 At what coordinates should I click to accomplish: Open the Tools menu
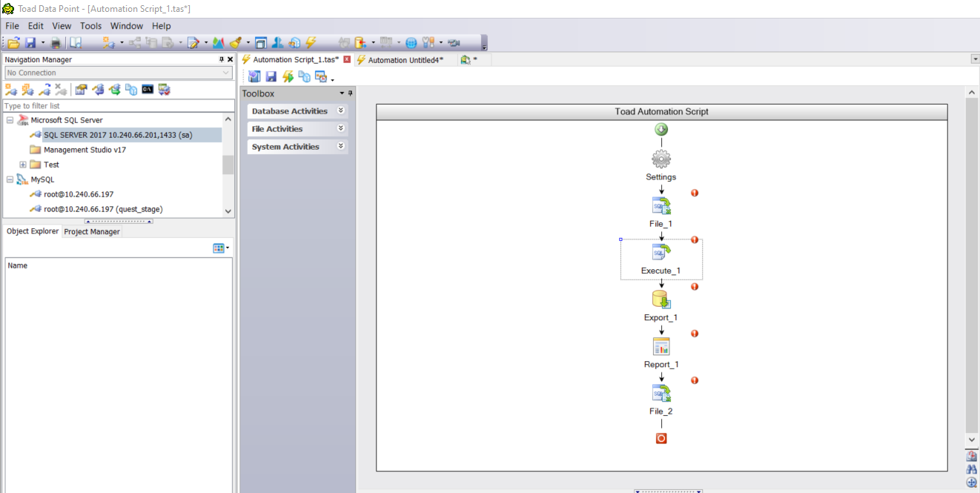click(91, 26)
